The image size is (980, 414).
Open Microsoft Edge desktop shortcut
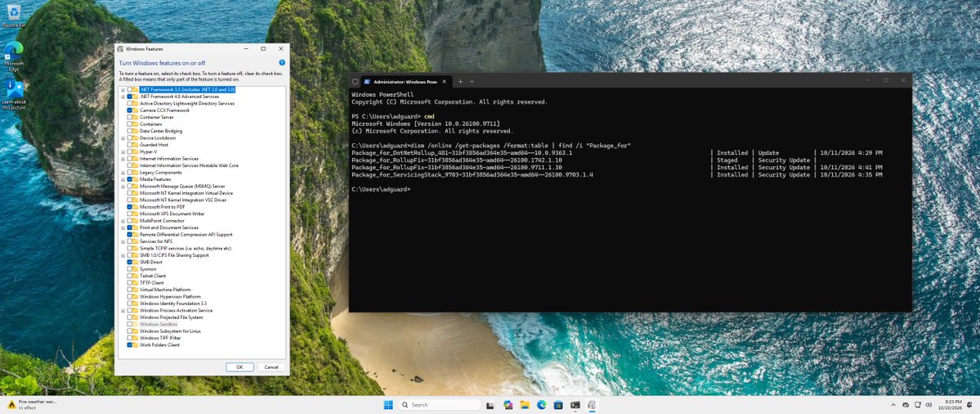[13, 56]
